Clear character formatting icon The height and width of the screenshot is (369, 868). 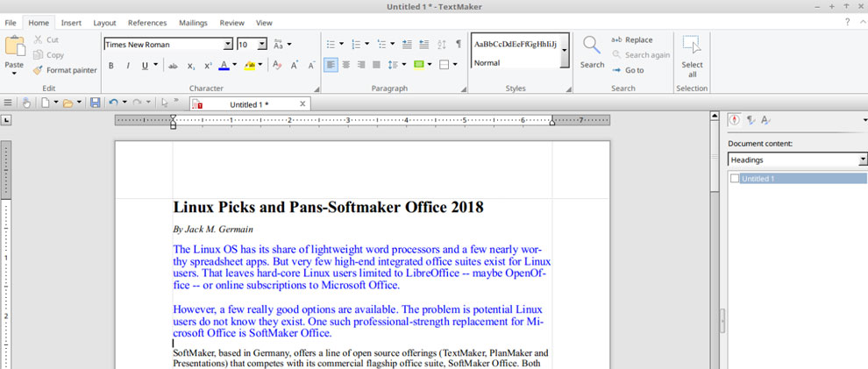(x=277, y=65)
